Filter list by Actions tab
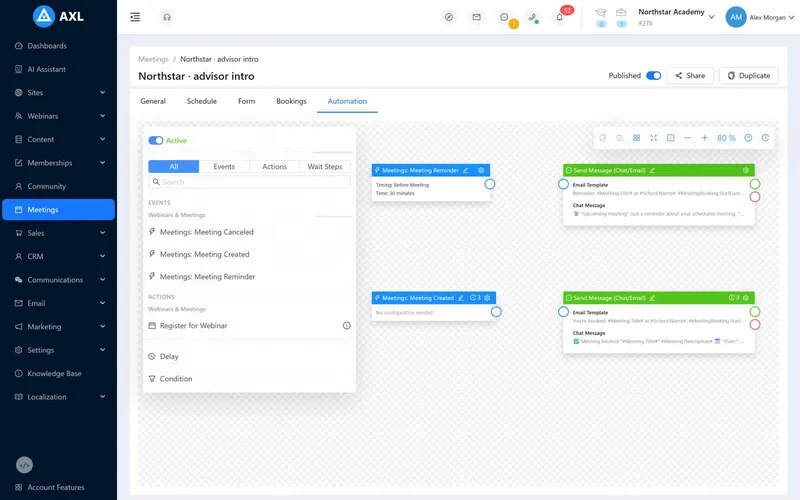Image resolution: width=800 pixels, height=500 pixels. coord(274,167)
